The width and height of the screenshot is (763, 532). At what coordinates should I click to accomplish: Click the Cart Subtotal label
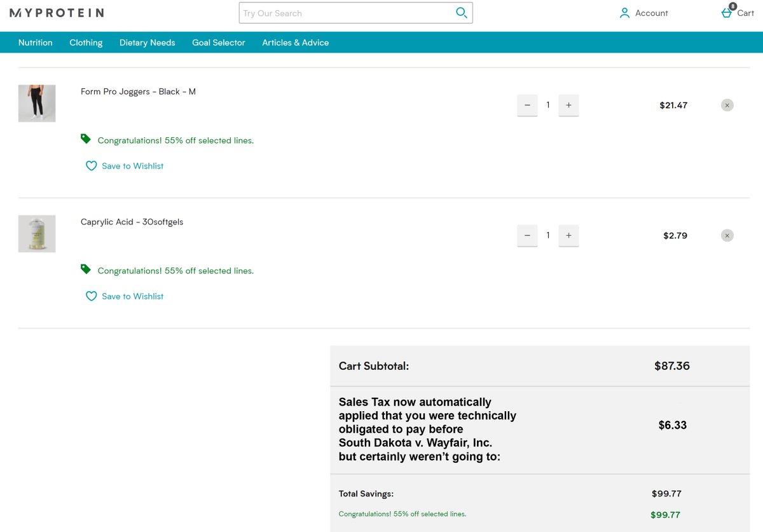374,366
